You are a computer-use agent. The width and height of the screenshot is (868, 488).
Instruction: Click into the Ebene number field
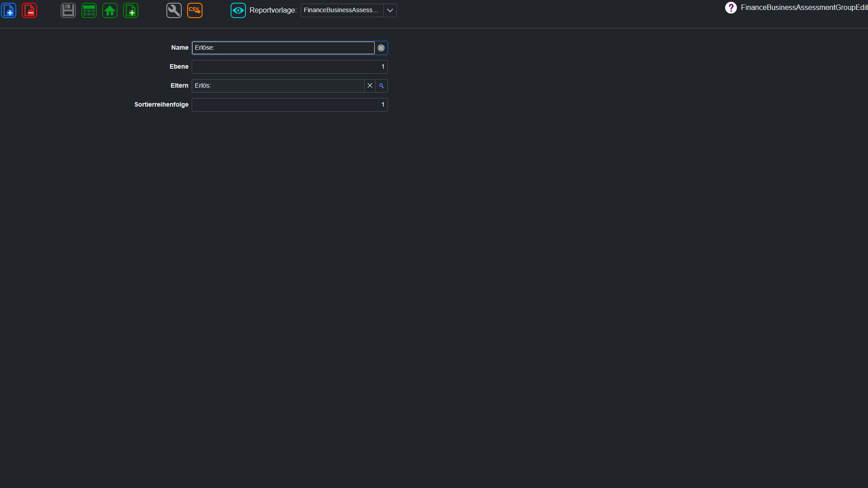click(290, 67)
